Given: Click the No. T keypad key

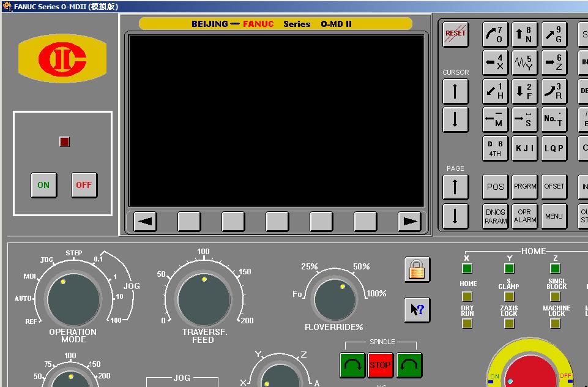Looking at the screenshot, I should click(554, 119).
